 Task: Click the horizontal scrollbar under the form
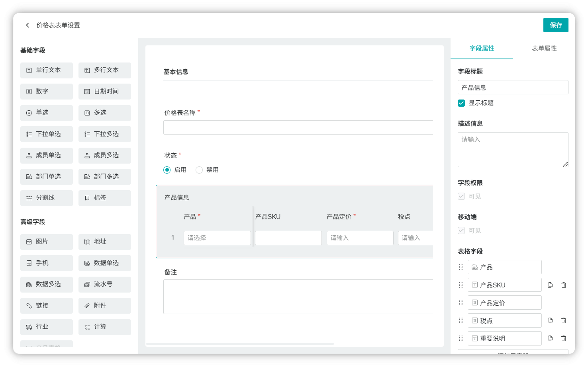[x=240, y=344]
